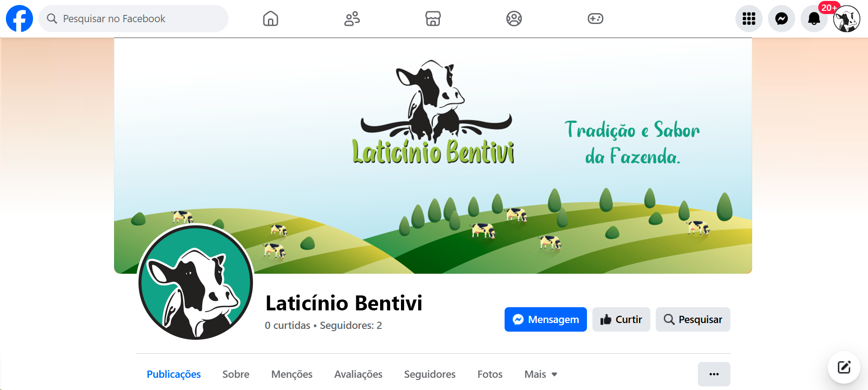Open the Facebook logo home link
Screen dimensions: 868x390
point(19,19)
